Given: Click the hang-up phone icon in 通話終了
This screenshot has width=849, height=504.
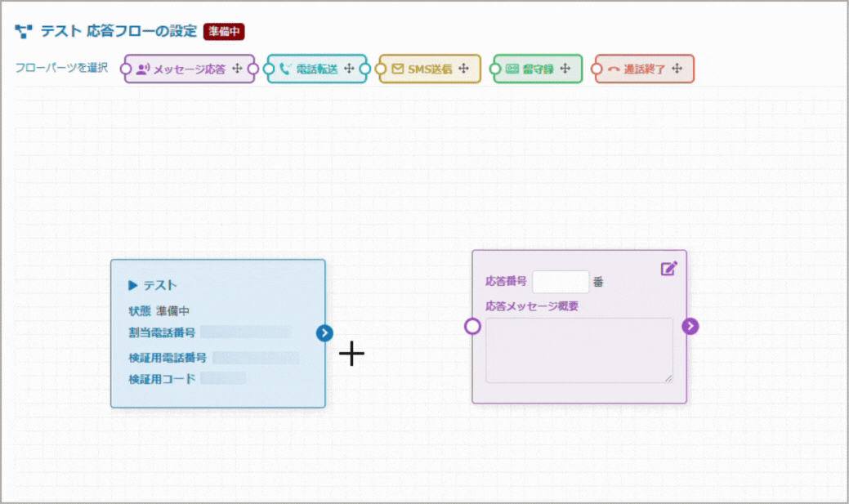Looking at the screenshot, I should pos(614,69).
